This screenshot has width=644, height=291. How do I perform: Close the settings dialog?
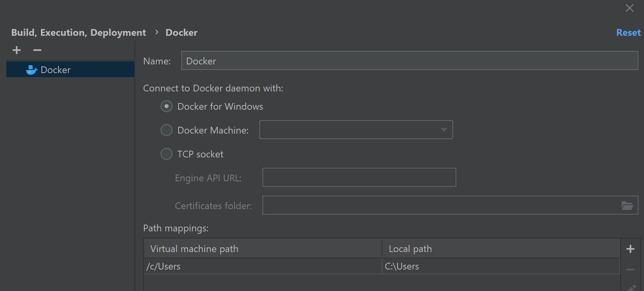630,8
